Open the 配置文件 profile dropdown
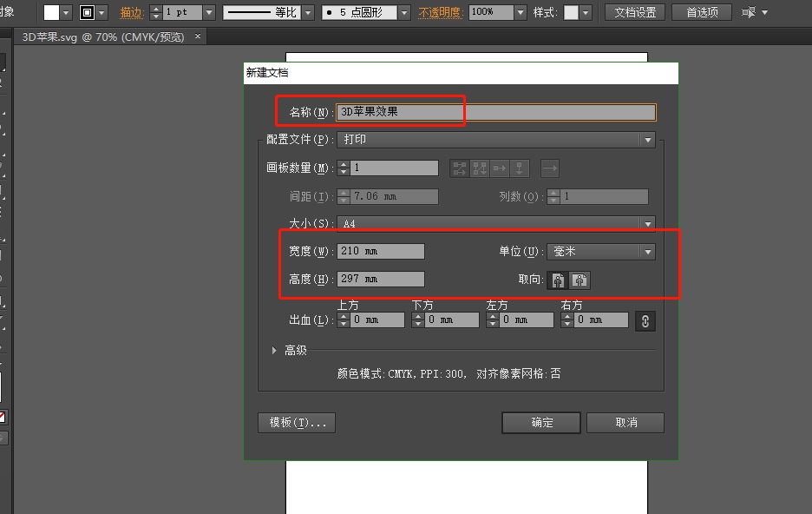Viewport: 812px width, 514px height. tap(646, 139)
